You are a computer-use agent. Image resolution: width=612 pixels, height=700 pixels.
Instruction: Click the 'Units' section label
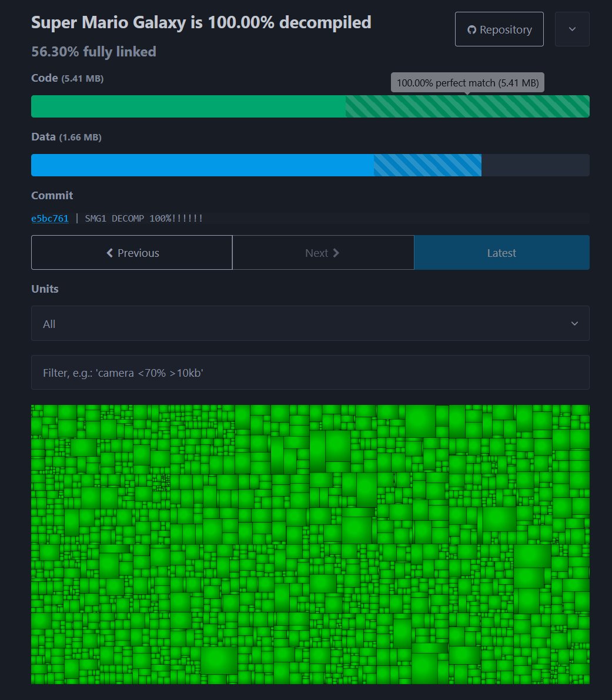(x=45, y=289)
